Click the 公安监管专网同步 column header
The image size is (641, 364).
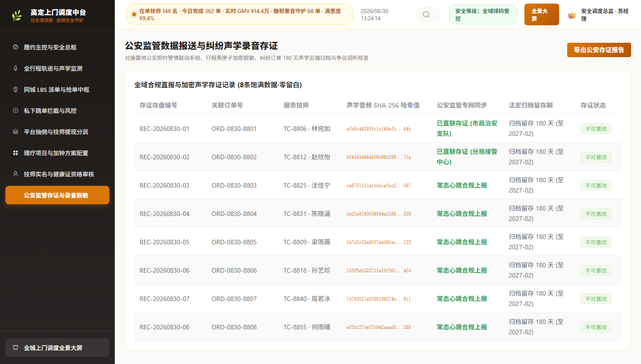(462, 105)
